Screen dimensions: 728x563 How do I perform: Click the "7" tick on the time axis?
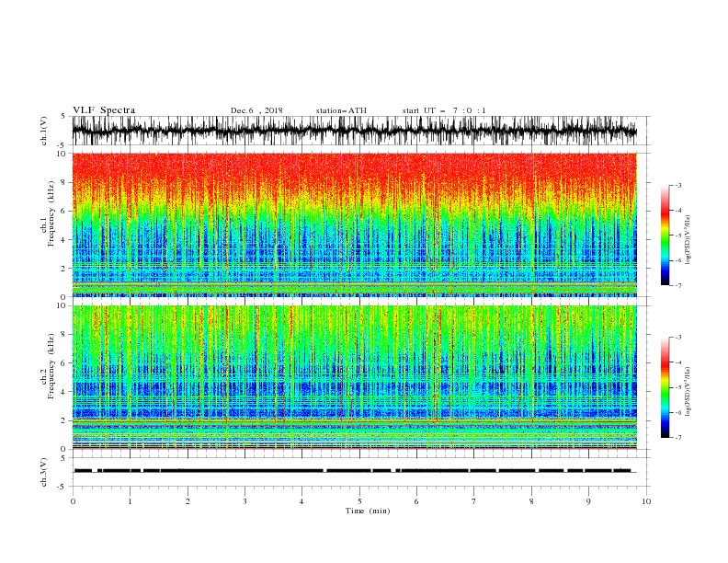[x=474, y=501]
